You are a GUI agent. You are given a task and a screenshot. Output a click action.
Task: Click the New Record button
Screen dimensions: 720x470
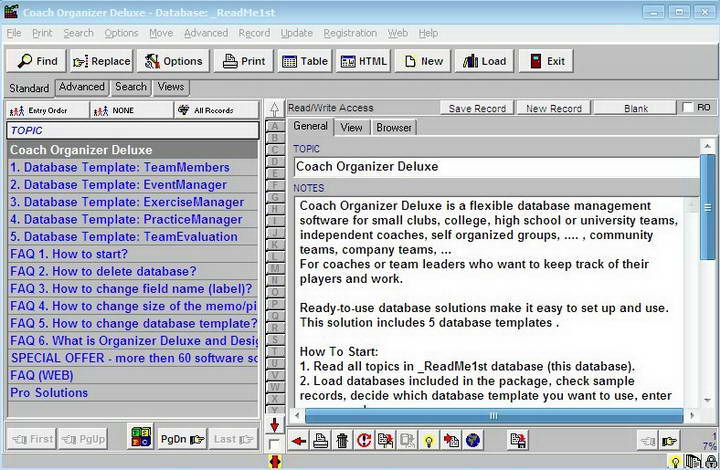[x=554, y=108]
